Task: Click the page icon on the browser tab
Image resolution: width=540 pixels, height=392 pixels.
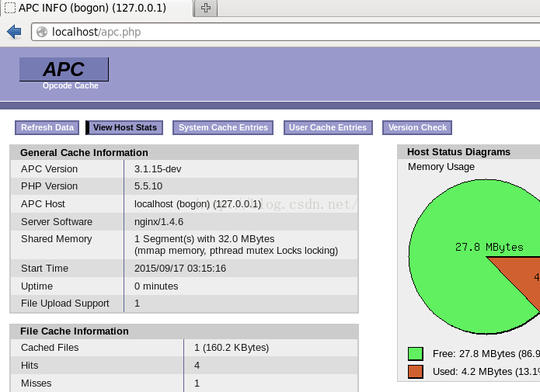Action: (x=10, y=8)
